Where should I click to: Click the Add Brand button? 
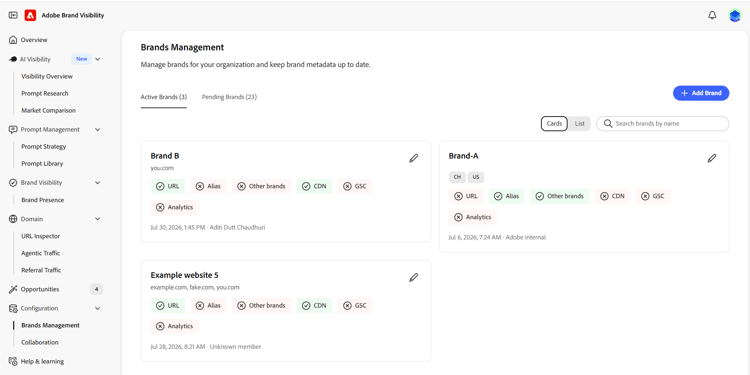701,93
